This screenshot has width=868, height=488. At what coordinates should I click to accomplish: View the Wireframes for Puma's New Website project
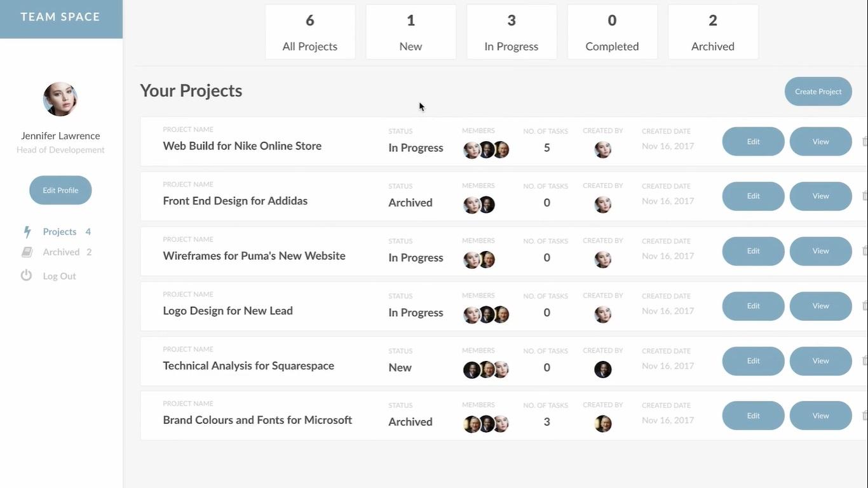(x=820, y=250)
